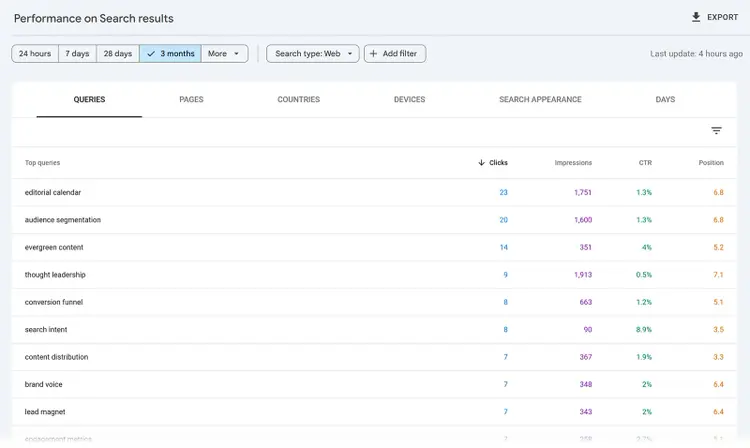Click the Export download icon

coord(696,17)
